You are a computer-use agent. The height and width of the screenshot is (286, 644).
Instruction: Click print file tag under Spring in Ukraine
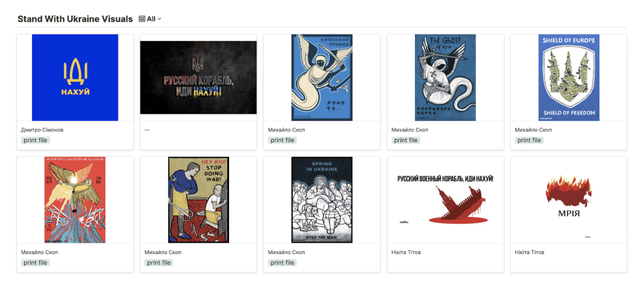click(x=282, y=262)
